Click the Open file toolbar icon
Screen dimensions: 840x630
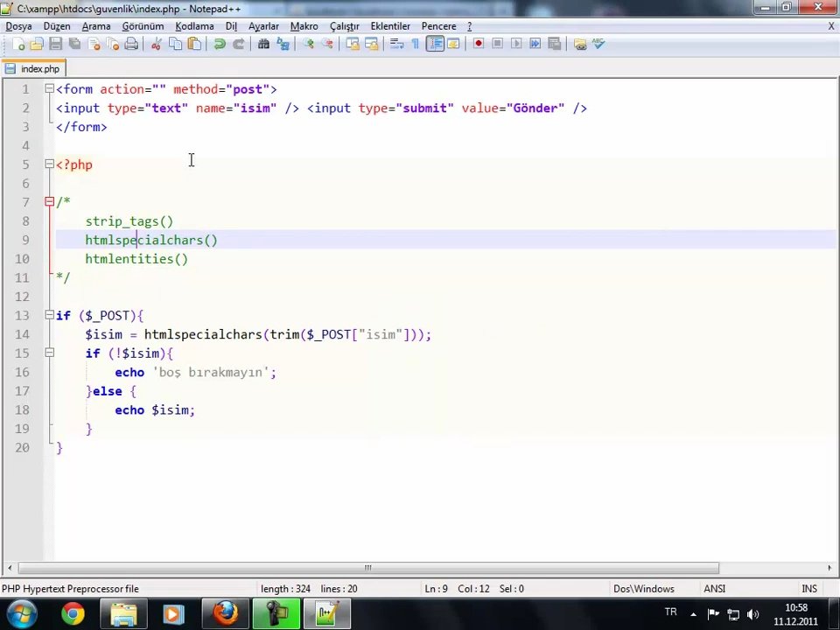[37, 44]
